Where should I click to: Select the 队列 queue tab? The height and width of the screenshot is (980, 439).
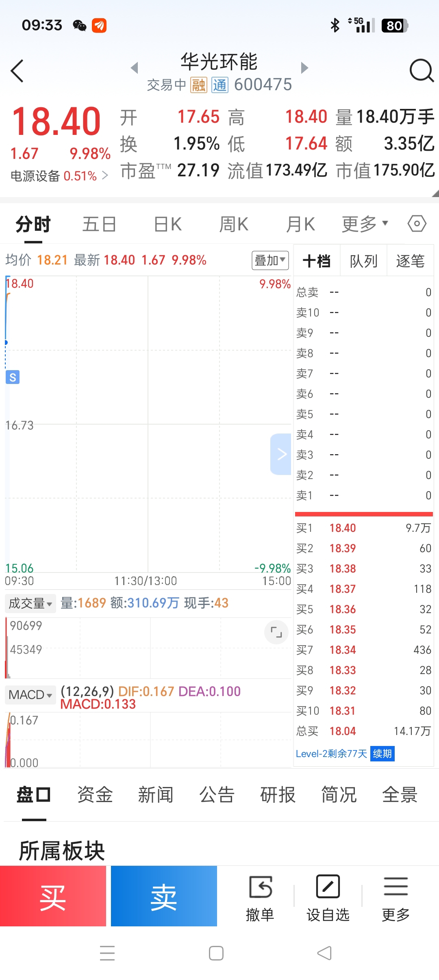coord(363,261)
